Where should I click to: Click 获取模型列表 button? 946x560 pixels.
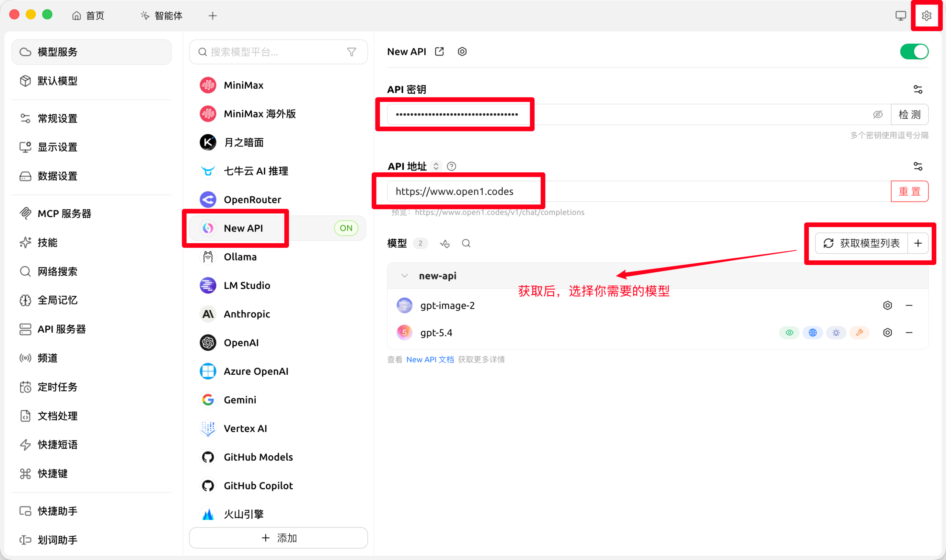click(862, 243)
